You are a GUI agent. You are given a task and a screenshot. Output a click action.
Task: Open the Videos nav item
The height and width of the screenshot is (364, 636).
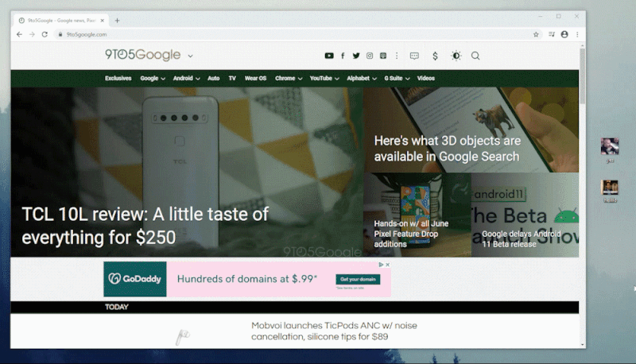click(x=426, y=78)
